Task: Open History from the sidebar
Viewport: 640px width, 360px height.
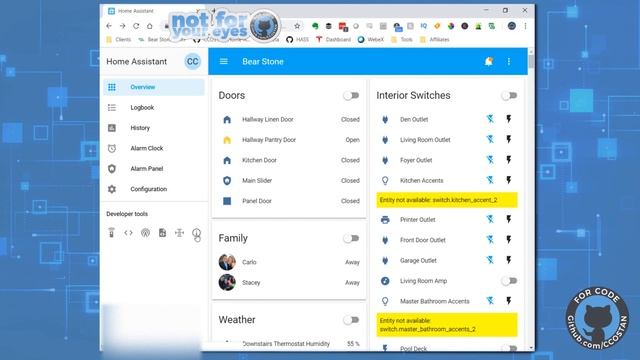Action: pos(153,128)
